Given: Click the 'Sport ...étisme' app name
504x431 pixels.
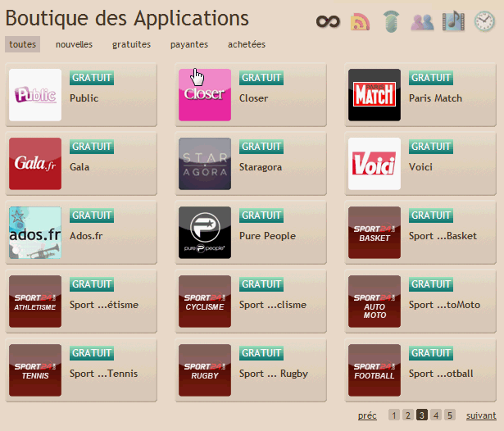Looking at the screenshot, I should click(104, 304).
